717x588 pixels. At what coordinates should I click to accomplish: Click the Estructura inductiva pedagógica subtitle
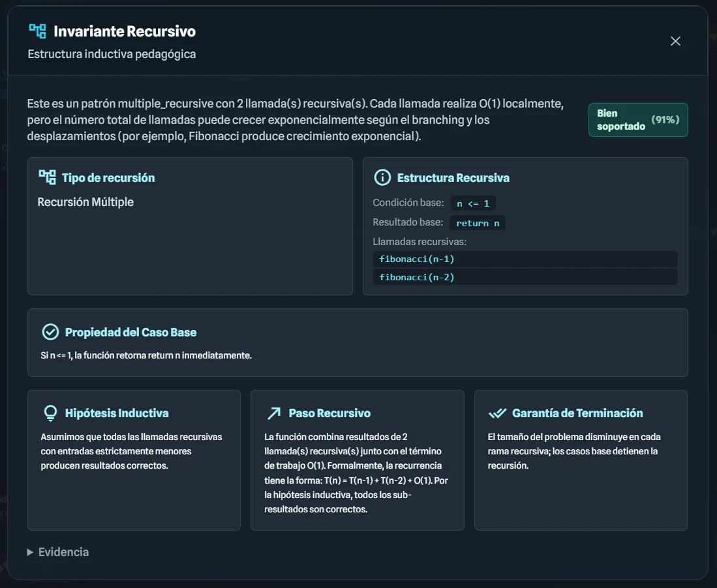coord(112,54)
